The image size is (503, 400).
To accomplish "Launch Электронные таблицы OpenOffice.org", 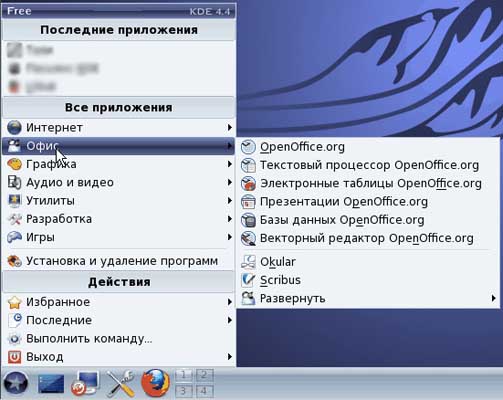I will (x=368, y=184).
